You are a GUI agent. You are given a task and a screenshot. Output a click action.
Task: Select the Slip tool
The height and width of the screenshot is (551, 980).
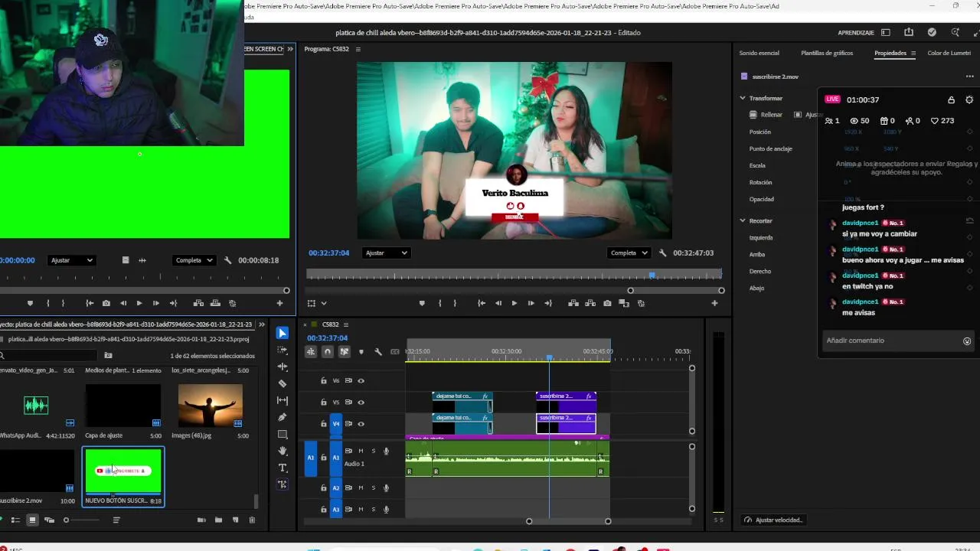[x=283, y=400]
